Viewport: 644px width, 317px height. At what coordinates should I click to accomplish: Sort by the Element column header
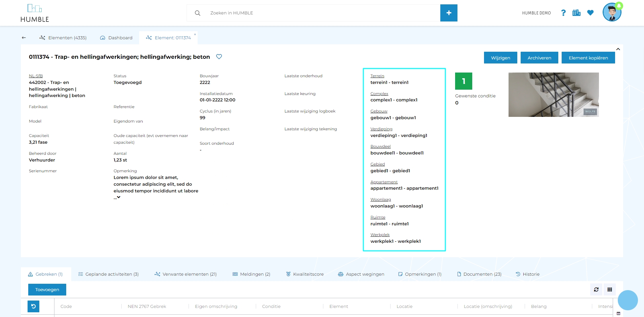pyautogui.click(x=338, y=306)
